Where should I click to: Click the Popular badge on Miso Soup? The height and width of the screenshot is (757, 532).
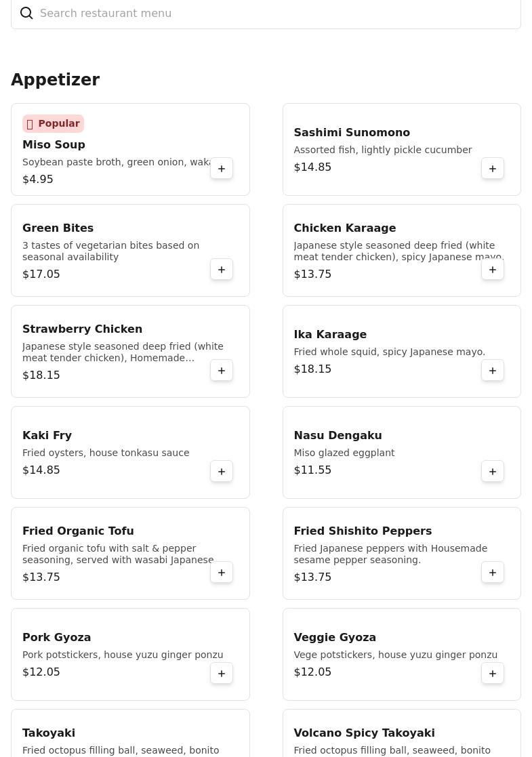53,123
